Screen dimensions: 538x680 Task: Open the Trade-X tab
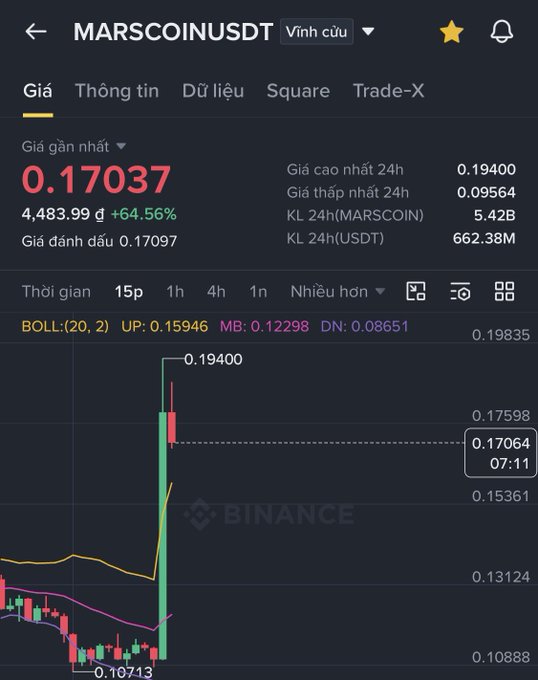(x=388, y=91)
